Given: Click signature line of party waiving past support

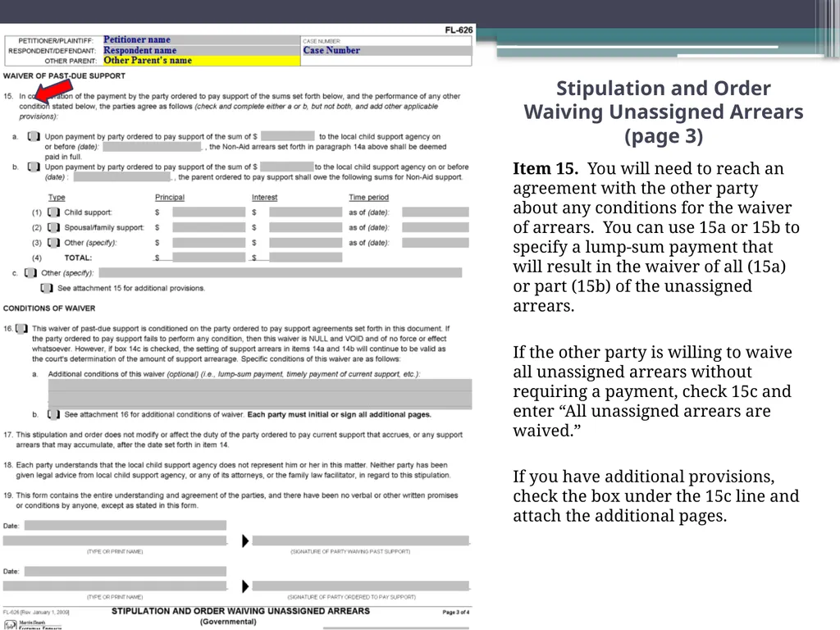Looking at the screenshot, I should point(361,541).
